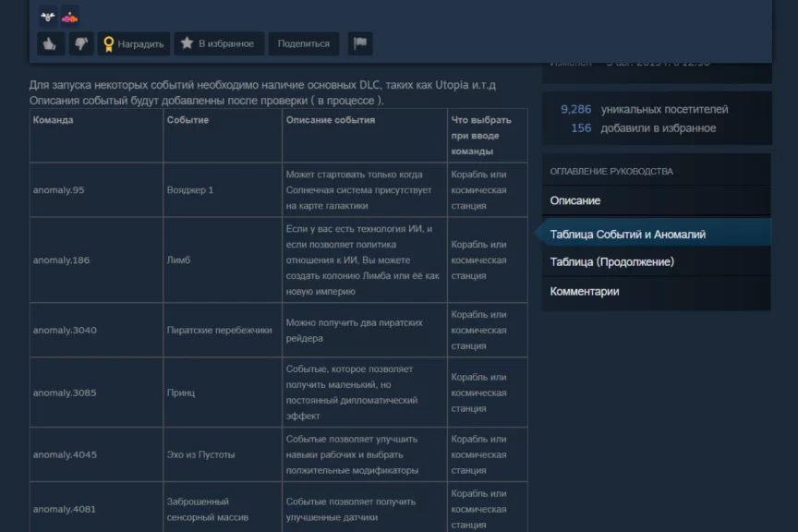Add guide via В избранное button
Screen dimensions: 798x532
coord(218,43)
